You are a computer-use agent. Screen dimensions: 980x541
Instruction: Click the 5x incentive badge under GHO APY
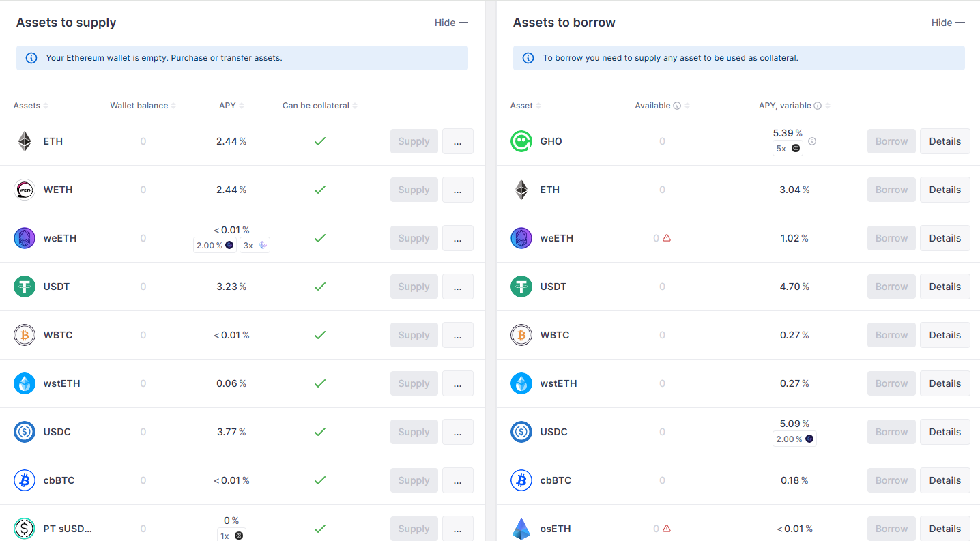(x=788, y=148)
